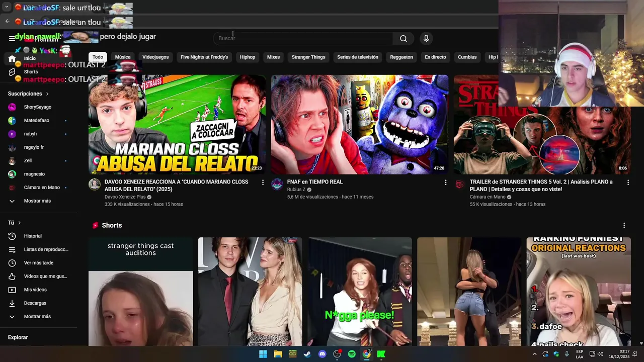644x362 pixels.
Task: Open Mariano Closs video thumbnail
Action: (x=177, y=124)
